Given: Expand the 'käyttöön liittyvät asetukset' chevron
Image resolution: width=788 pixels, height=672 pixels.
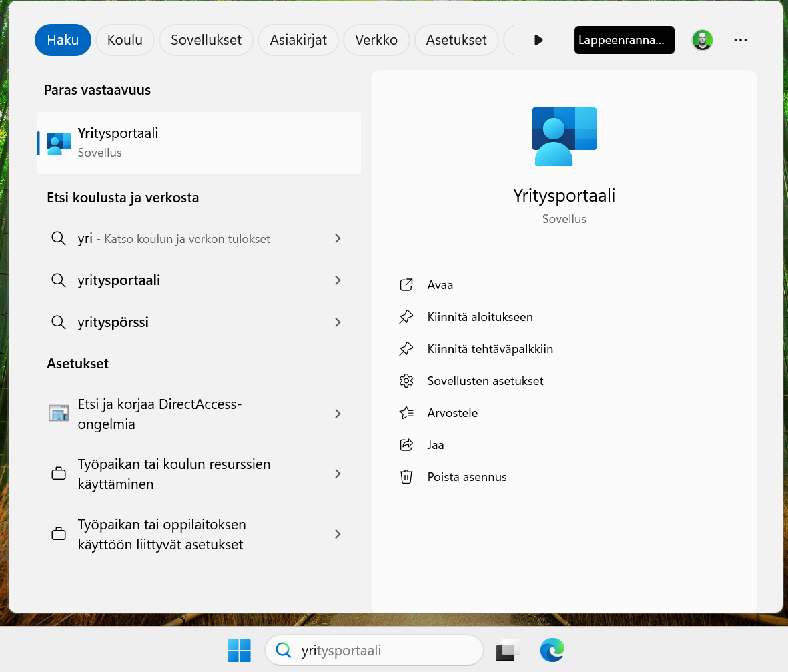Looking at the screenshot, I should click(338, 534).
